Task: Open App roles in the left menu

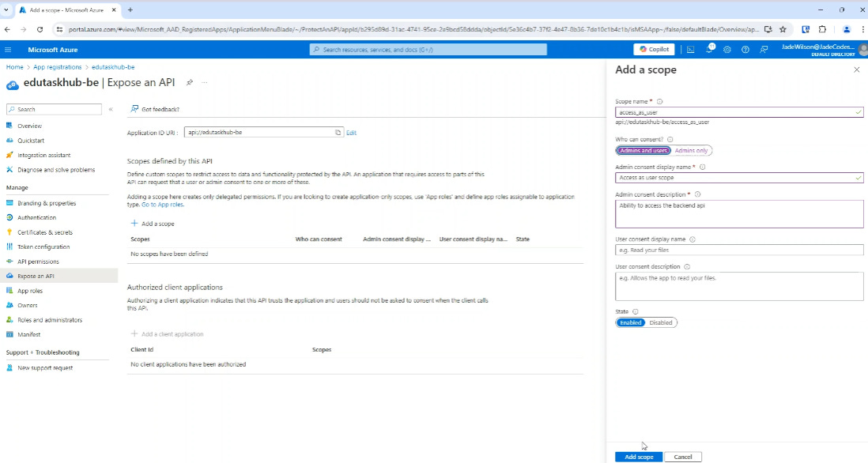Action: (x=30, y=291)
